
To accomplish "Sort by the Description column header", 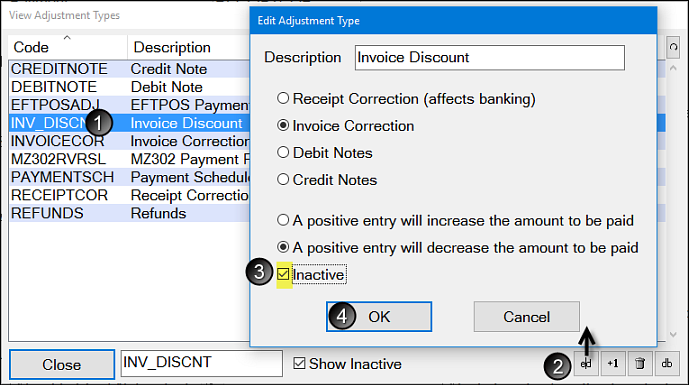I will click(189, 47).
